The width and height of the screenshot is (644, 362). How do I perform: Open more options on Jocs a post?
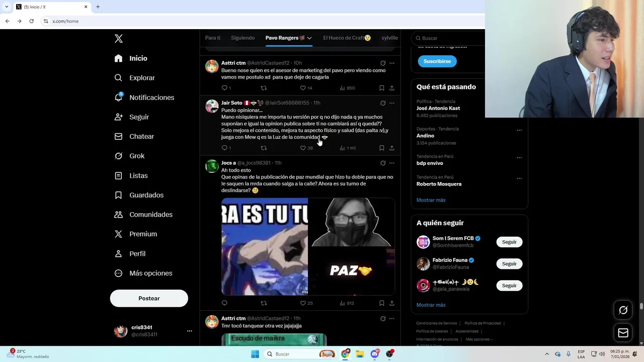tap(392, 163)
